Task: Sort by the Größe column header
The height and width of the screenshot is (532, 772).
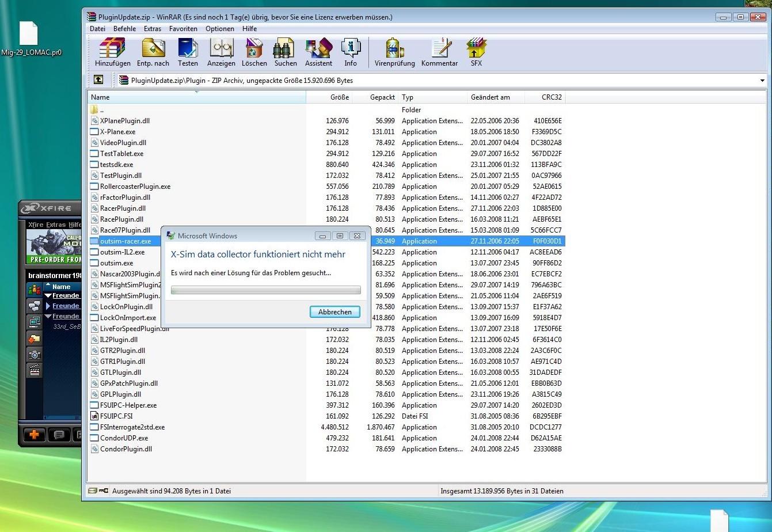Action: click(x=329, y=97)
